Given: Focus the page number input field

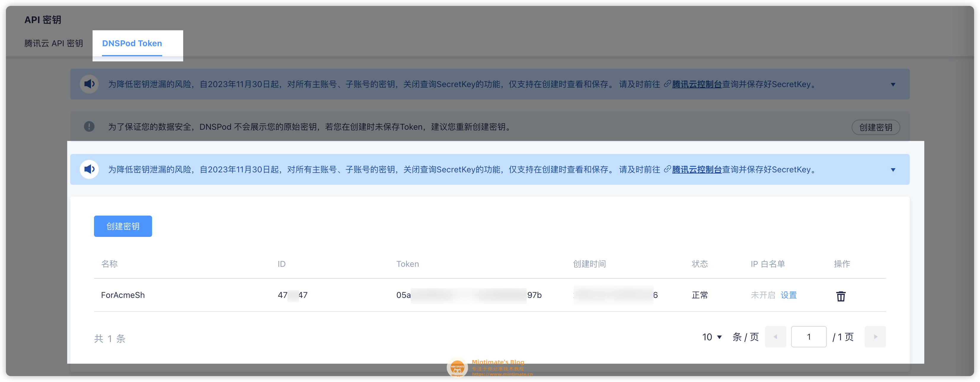Looking at the screenshot, I should [x=809, y=337].
